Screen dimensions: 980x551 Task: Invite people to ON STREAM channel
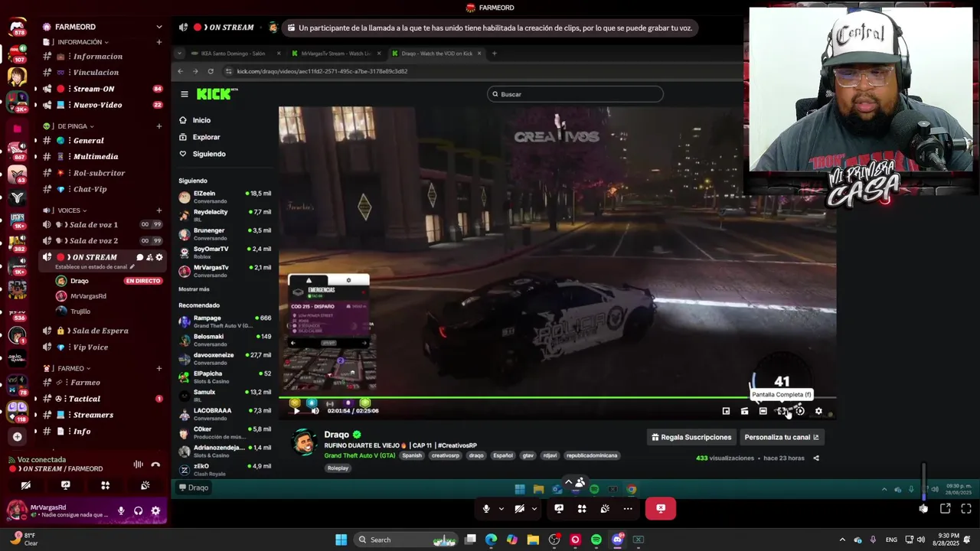pyautogui.click(x=149, y=257)
